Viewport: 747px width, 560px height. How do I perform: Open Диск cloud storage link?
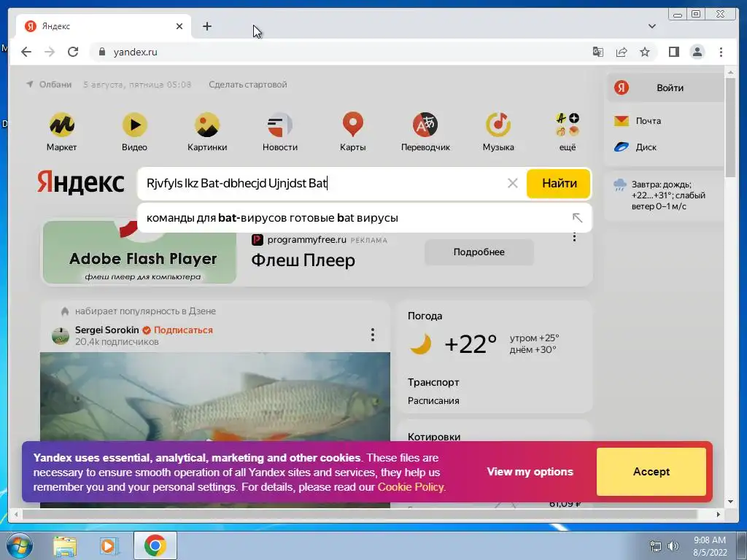[x=646, y=147]
